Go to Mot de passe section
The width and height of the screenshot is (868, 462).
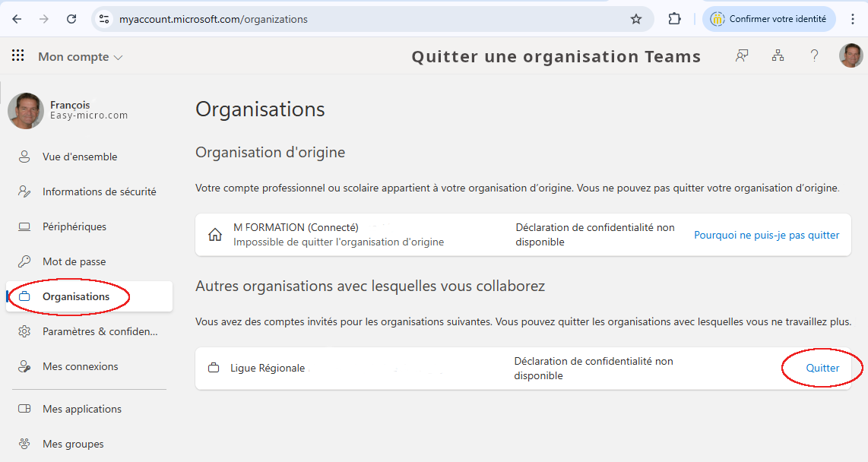pyautogui.click(x=89, y=261)
